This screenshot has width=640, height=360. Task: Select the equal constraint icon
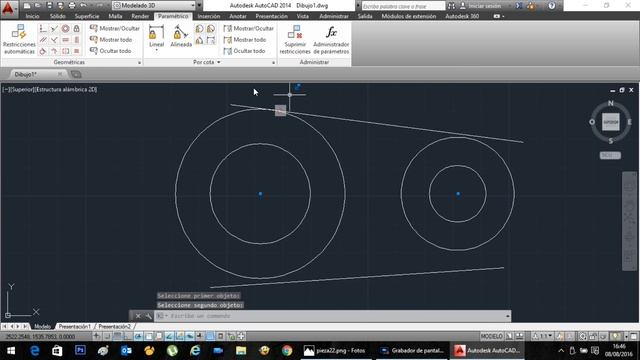[76, 51]
